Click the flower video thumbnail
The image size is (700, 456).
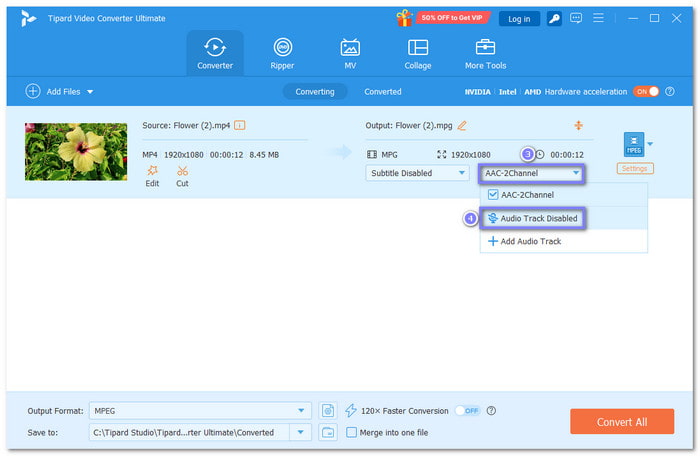coord(76,152)
